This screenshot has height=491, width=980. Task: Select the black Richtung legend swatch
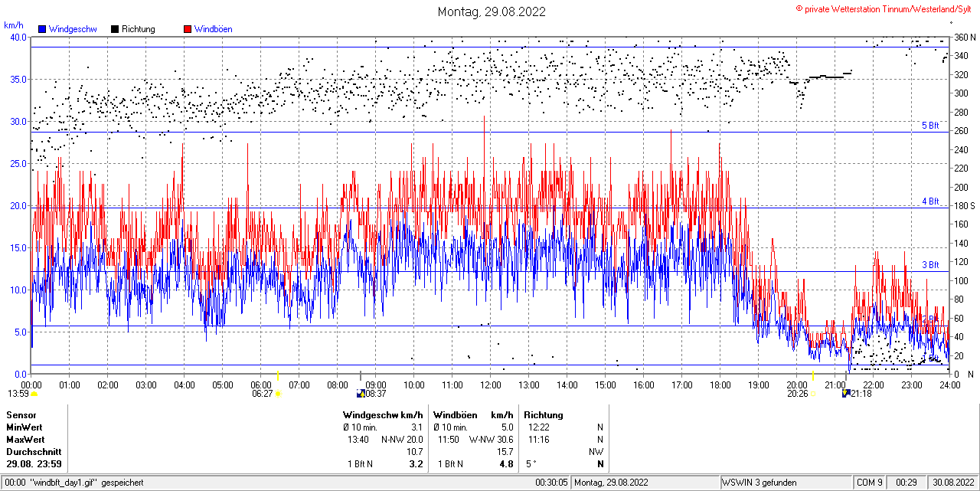(115, 29)
